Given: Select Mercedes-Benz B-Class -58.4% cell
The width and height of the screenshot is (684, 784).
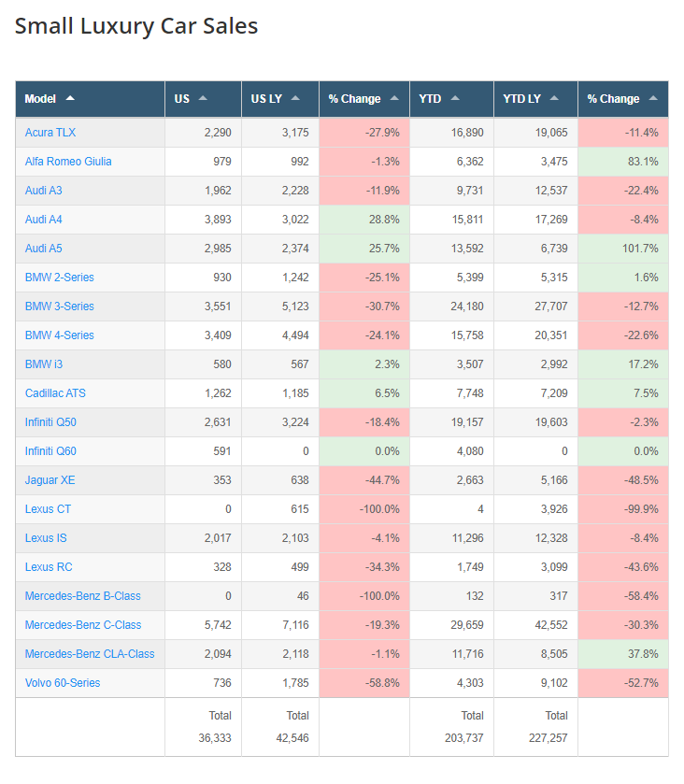Looking at the screenshot, I should pos(623,596).
